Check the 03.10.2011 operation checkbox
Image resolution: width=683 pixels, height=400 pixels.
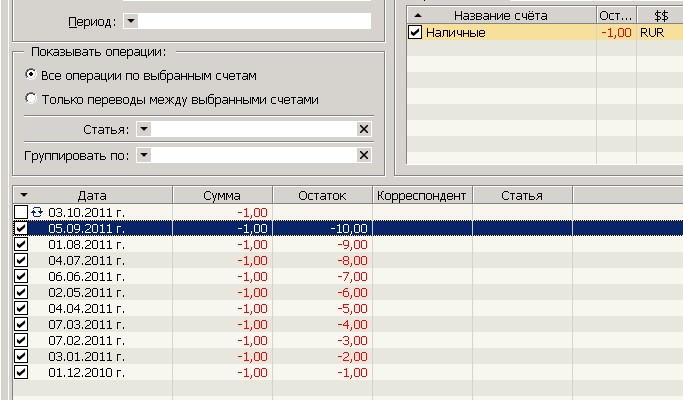[x=22, y=212]
